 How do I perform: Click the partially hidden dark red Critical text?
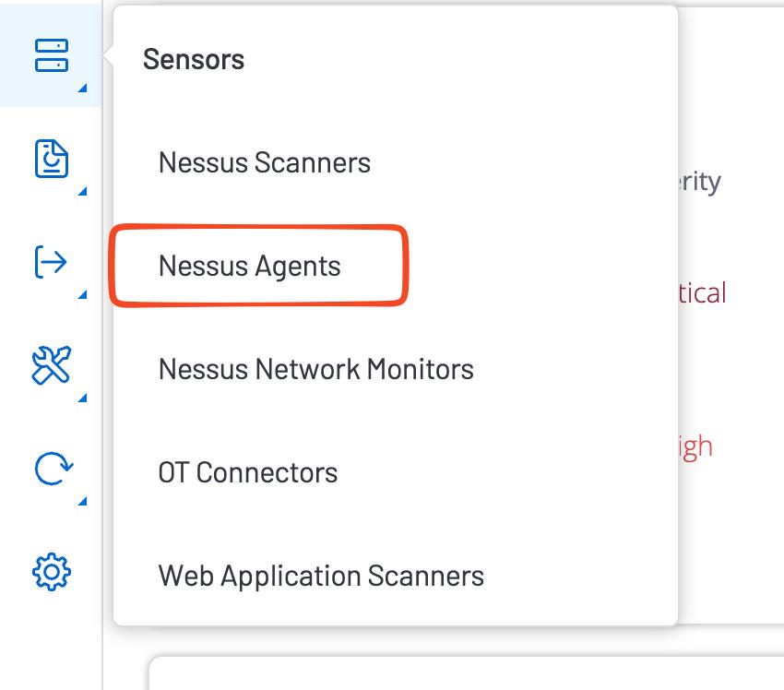(x=703, y=293)
